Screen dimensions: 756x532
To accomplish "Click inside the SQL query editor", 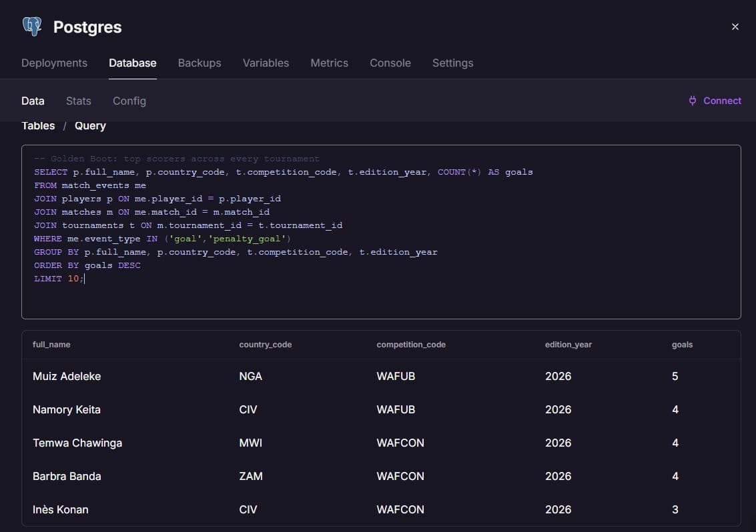I will tap(381, 232).
